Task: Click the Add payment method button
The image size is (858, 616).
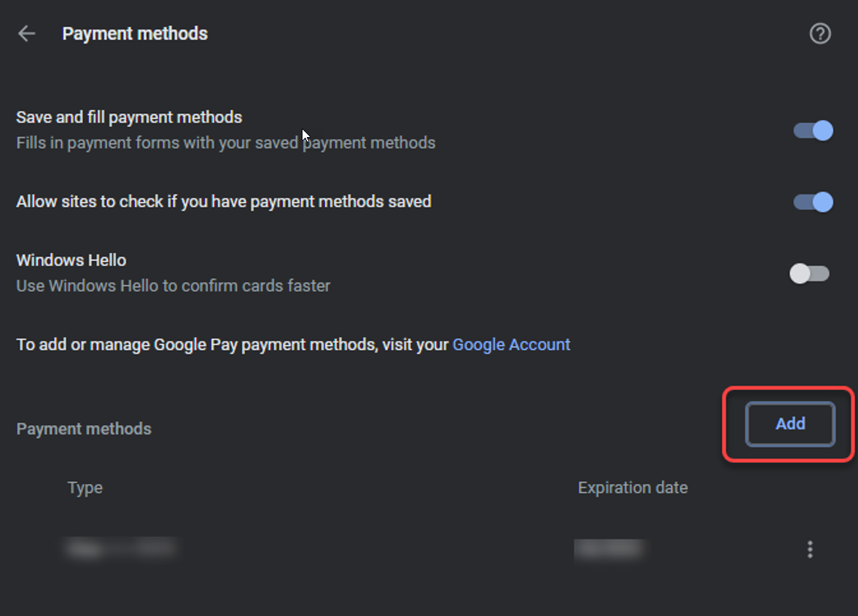Action: pos(790,424)
